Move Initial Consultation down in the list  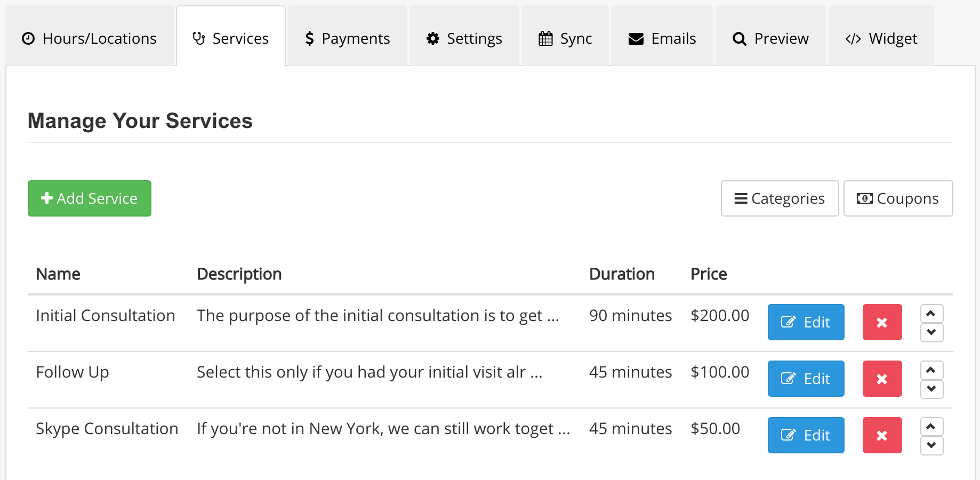(931, 332)
